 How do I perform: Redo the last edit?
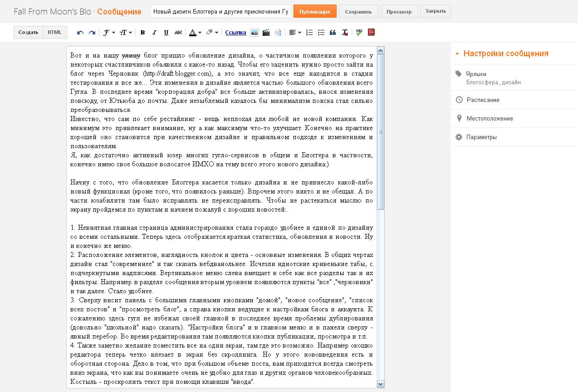tap(92, 33)
